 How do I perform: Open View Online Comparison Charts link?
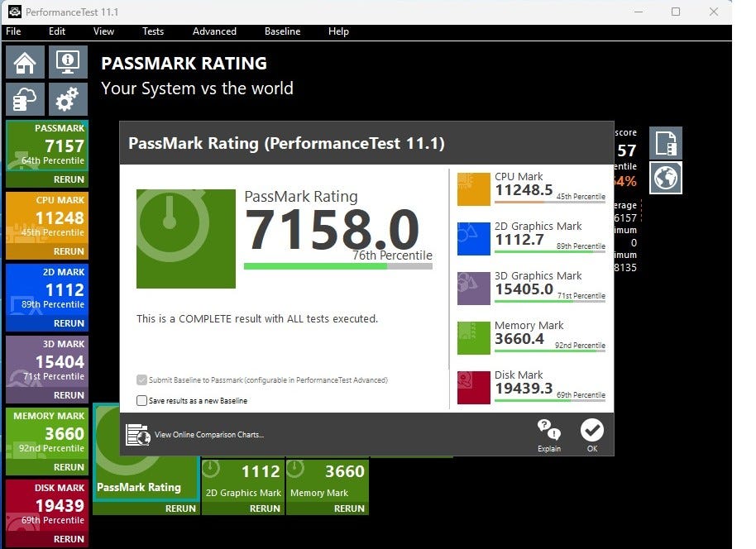click(x=208, y=434)
